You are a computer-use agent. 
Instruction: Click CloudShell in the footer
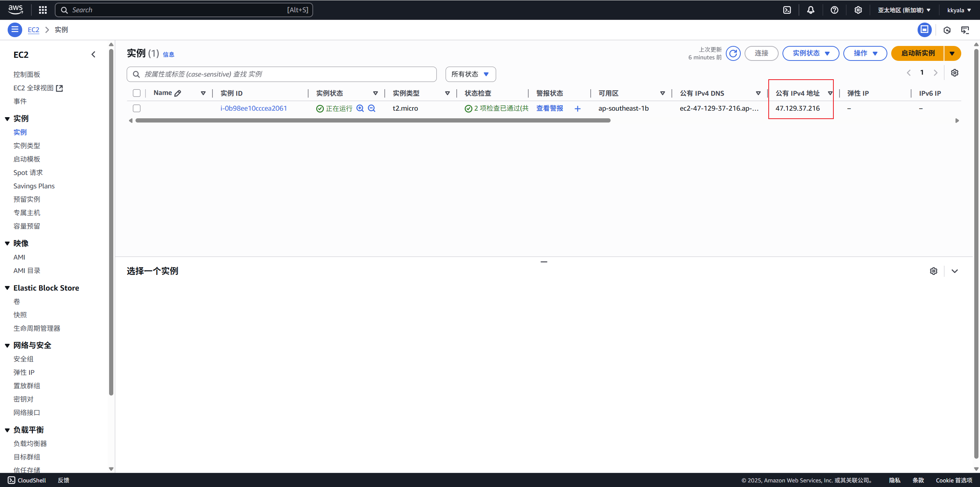27,480
